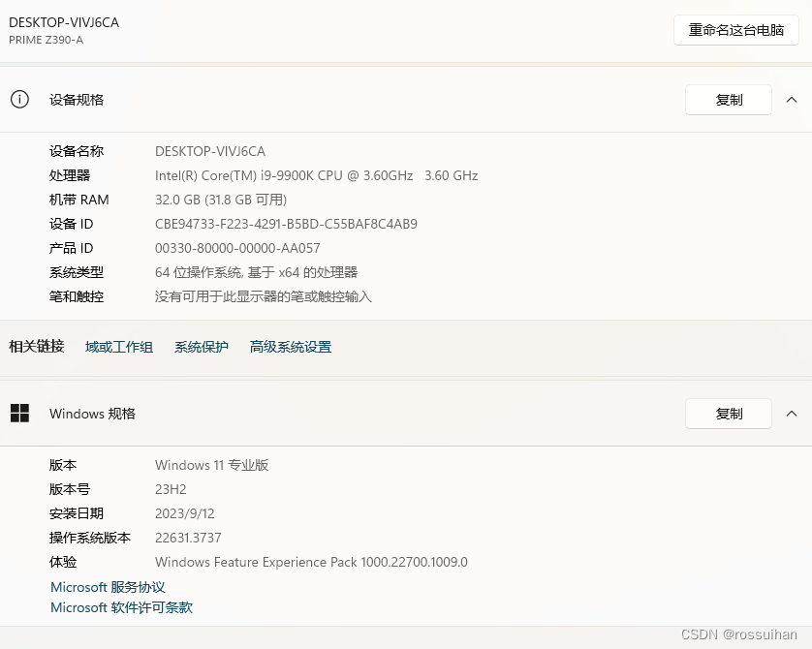Open the Microsoft 服务协议 link

click(107, 587)
